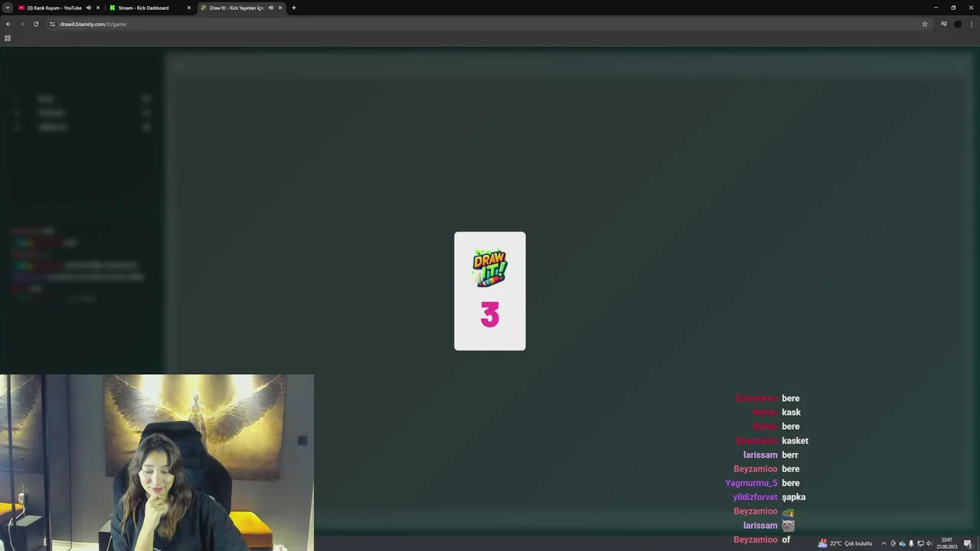Open the volume speaker tray icon

[x=929, y=543]
